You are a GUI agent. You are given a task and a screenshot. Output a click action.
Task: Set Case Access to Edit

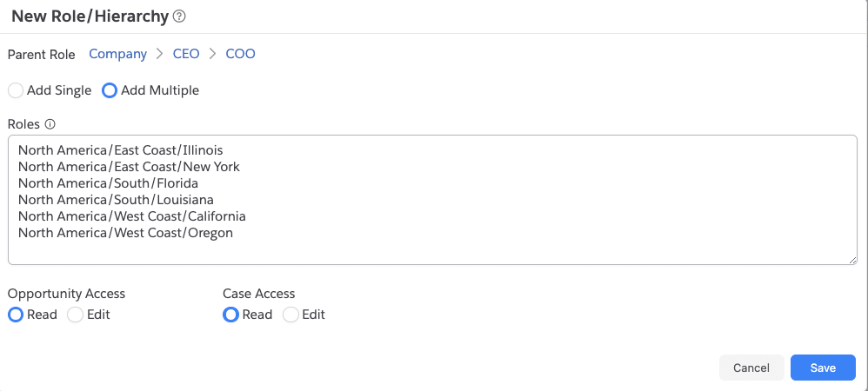290,315
